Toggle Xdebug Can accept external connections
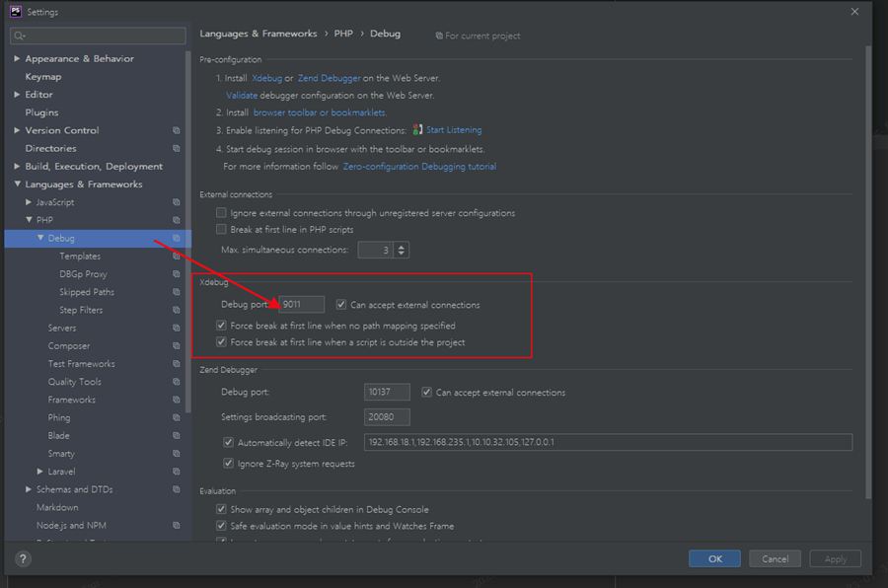 [x=341, y=305]
